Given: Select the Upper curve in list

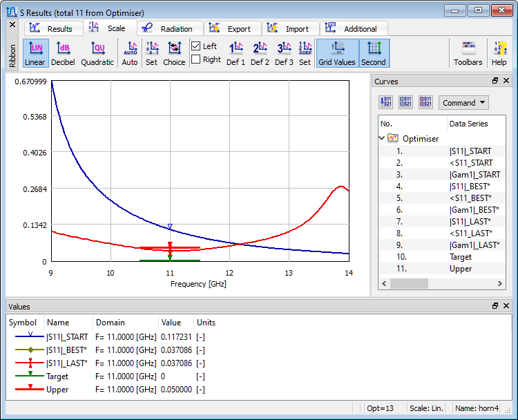Looking at the screenshot, I should tap(442, 269).
